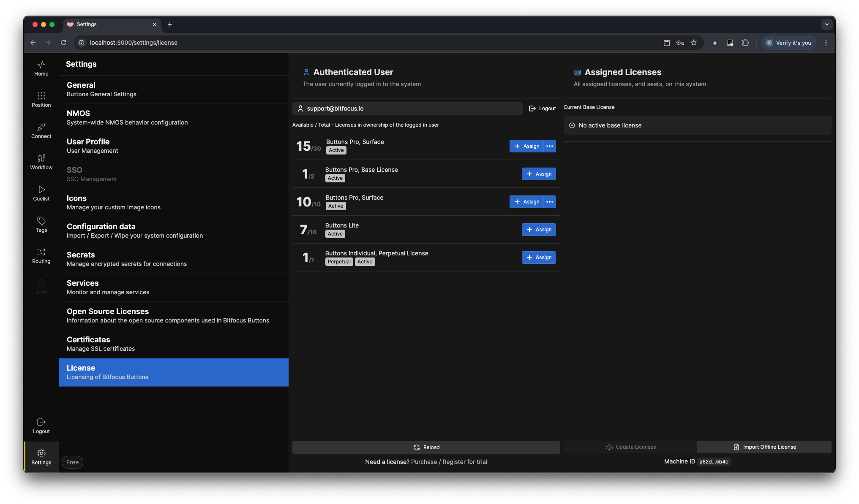View site information icon beside URL
859x504 pixels.
click(x=82, y=43)
